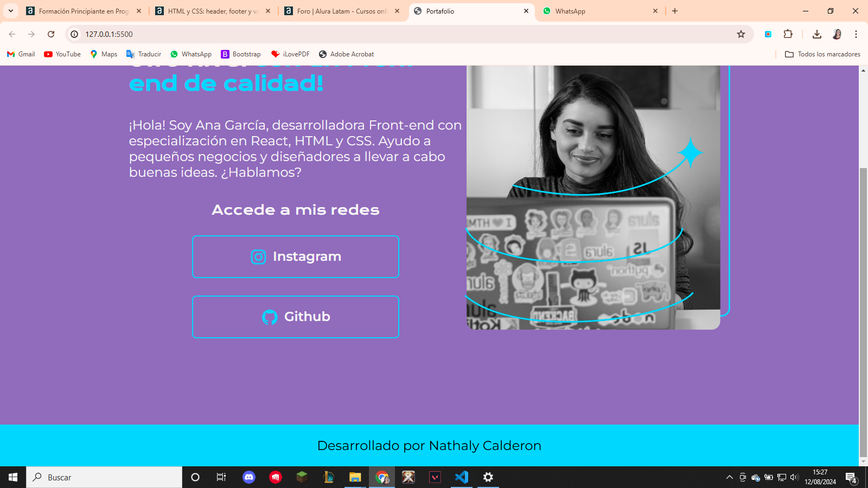
Task: Open the Instagram link button
Action: (296, 256)
